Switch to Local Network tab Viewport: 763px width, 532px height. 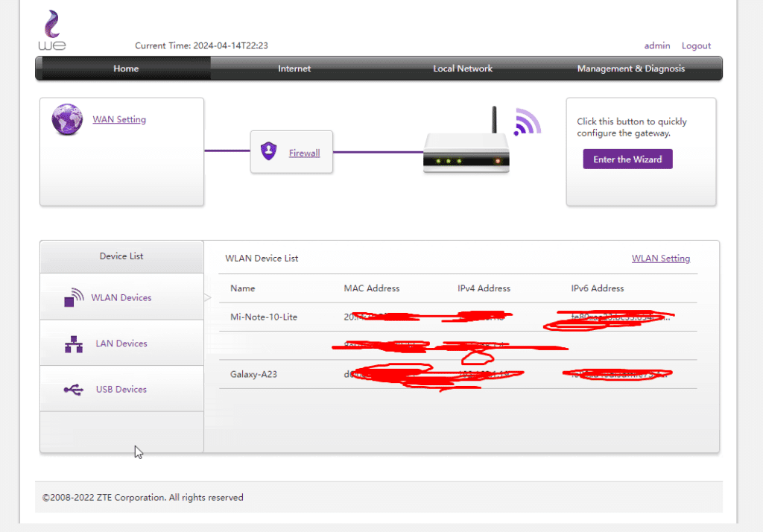coord(463,69)
